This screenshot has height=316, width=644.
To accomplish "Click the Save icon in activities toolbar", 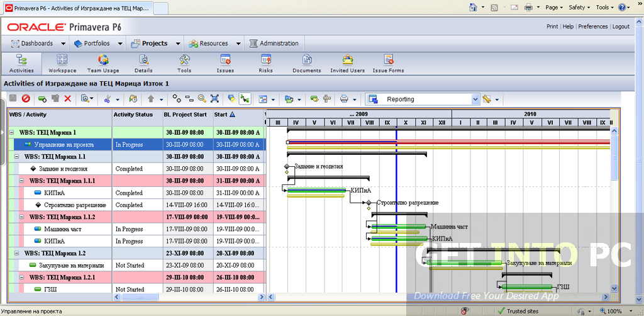I will point(13,99).
